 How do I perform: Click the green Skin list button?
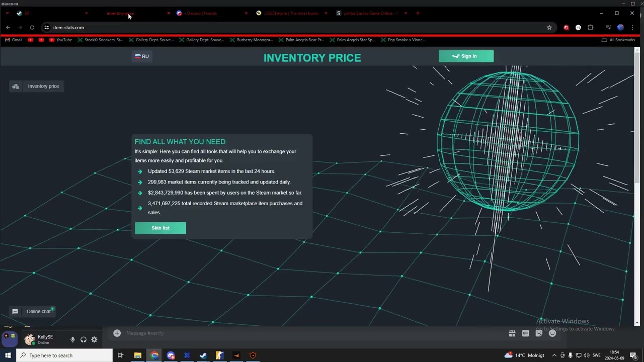160,228
